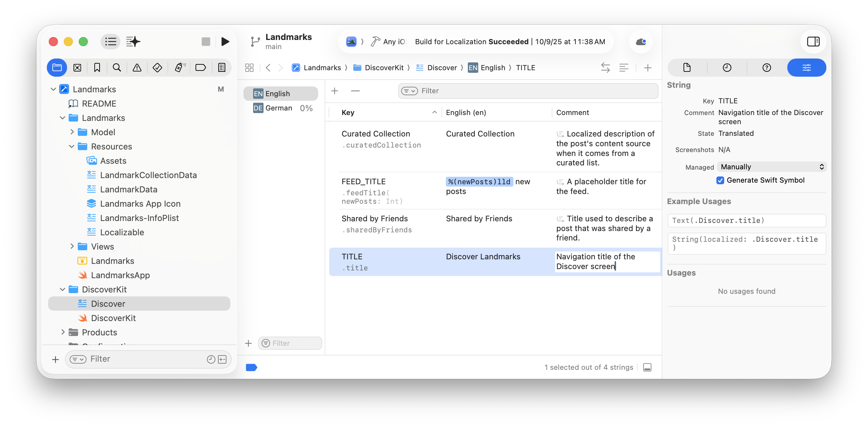Hide the inspector panel
The width and height of the screenshot is (868, 427).
[x=813, y=41]
